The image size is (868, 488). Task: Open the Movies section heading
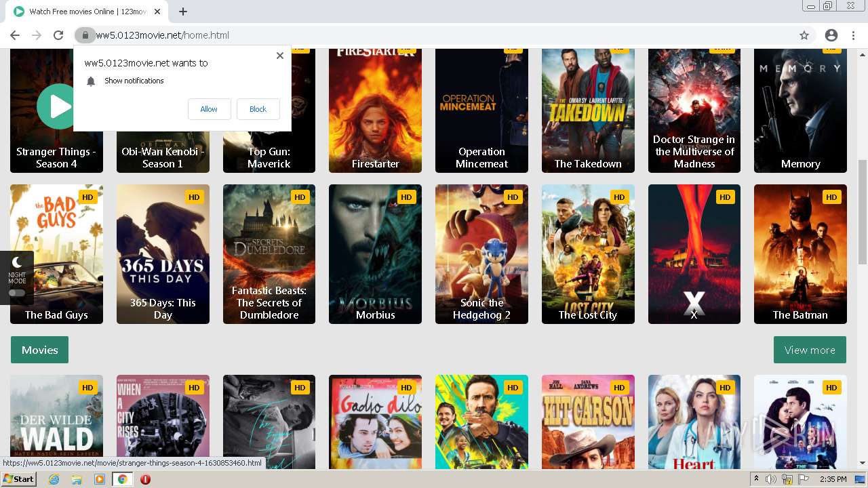click(39, 350)
